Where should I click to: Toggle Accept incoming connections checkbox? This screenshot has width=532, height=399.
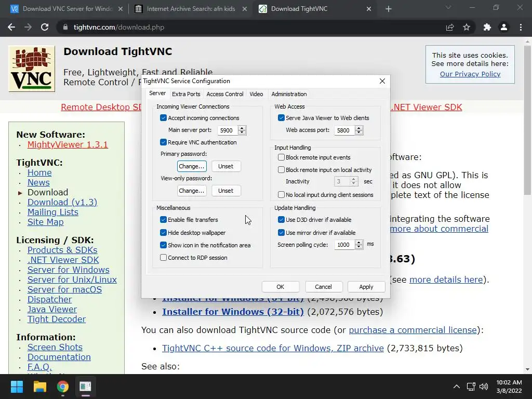(163, 118)
